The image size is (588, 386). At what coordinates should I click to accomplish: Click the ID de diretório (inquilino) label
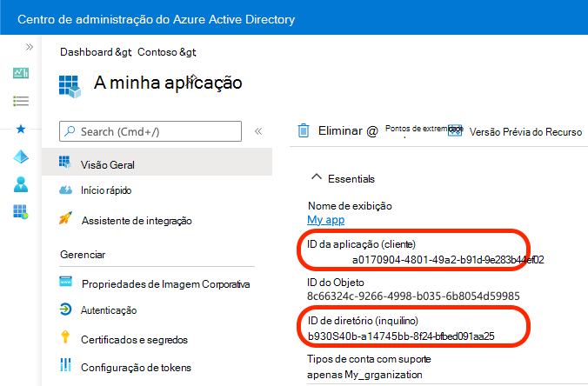pyautogui.click(x=363, y=321)
